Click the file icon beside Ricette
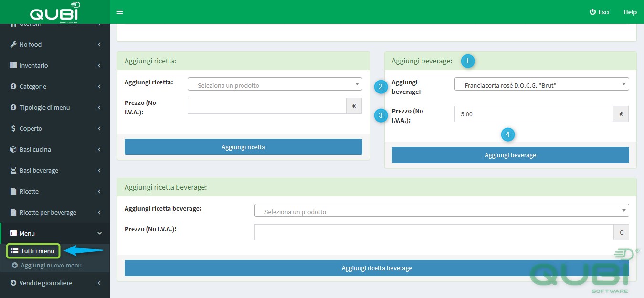This screenshot has height=298, width=644. click(13, 191)
